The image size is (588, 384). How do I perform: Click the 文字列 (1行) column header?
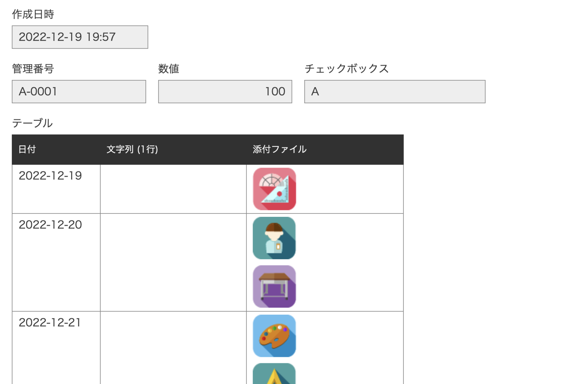pos(132,149)
